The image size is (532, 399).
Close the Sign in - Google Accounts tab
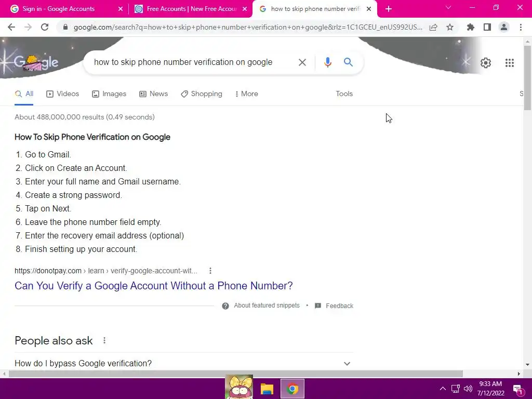[121, 9]
